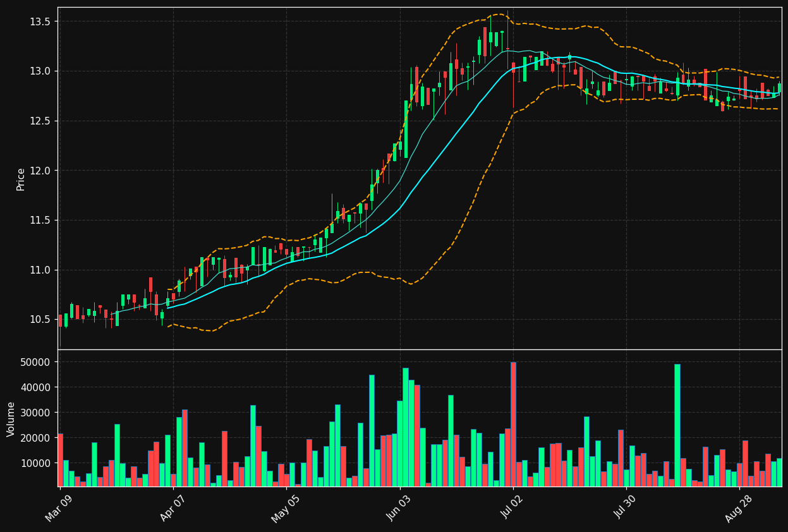
Task: Click the Volume axis title
Action: [11, 419]
